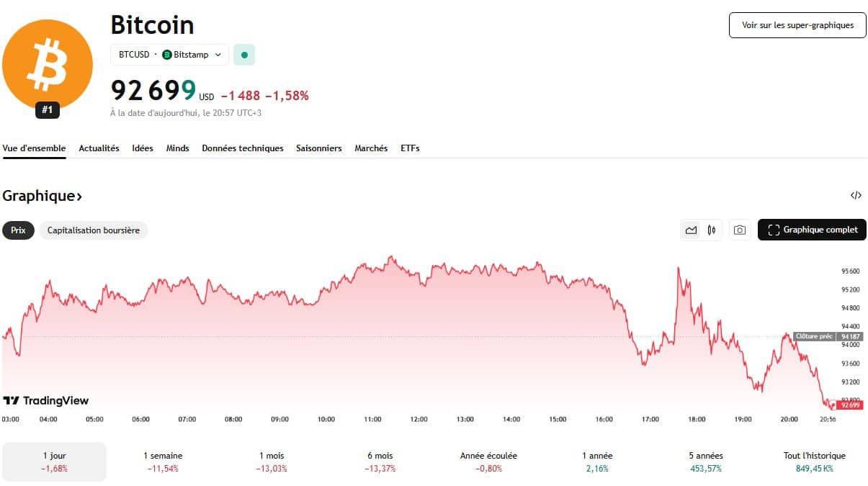
Task: Select the Prix toggle pill
Action: point(18,230)
